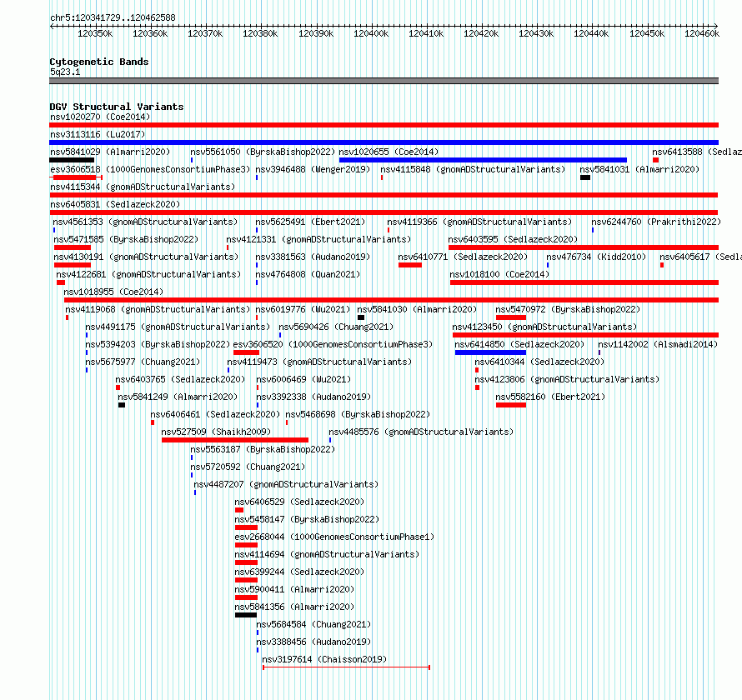Open nsv476734 (Kidd2010) variant
Image resolution: width=742 pixels, height=700 pixels.
click(x=596, y=257)
